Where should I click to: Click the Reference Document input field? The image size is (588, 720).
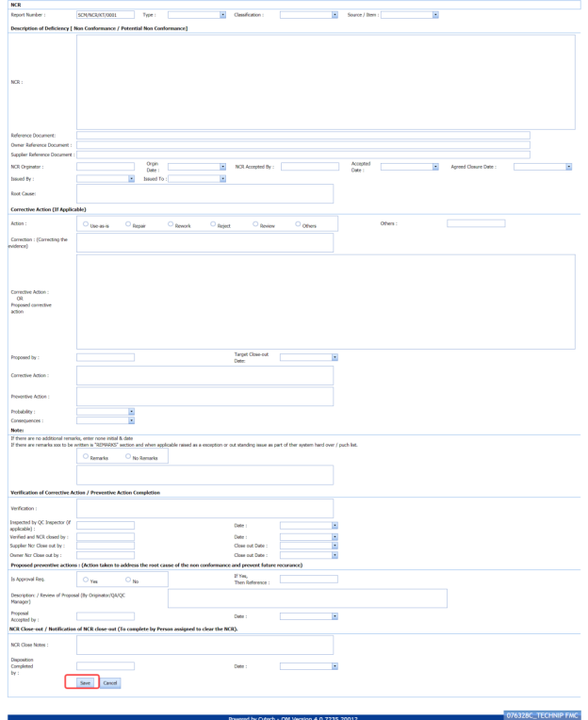click(302, 136)
